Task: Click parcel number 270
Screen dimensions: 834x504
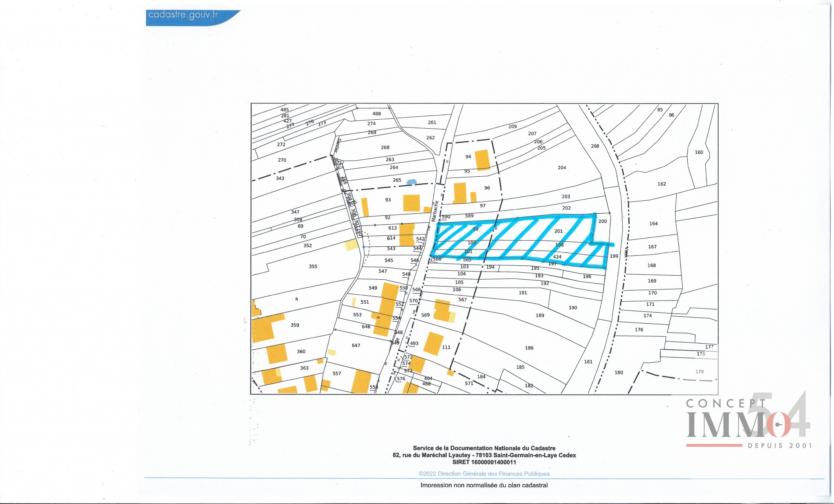Action: [282, 160]
